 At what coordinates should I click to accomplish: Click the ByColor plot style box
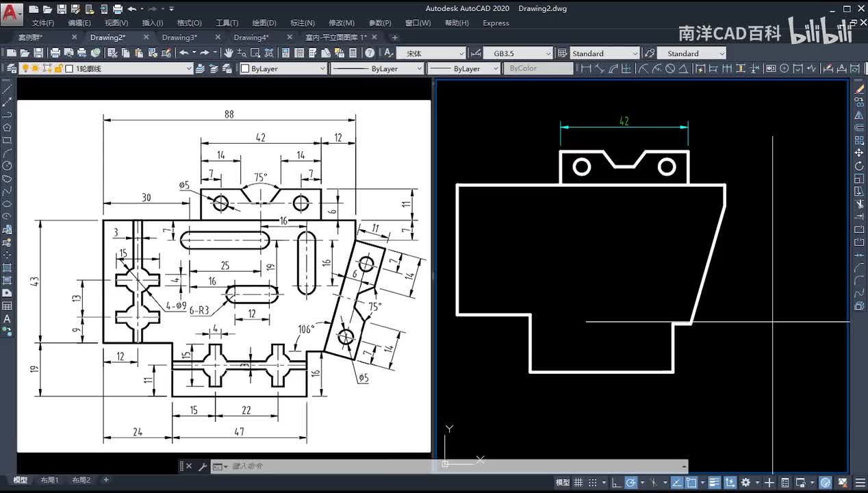click(539, 68)
